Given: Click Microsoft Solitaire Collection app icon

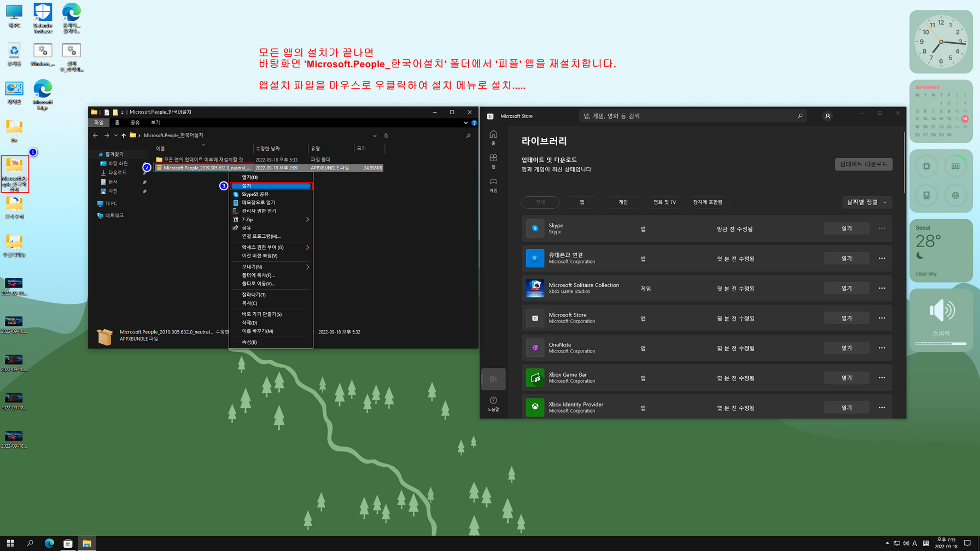Looking at the screenshot, I should click(535, 288).
